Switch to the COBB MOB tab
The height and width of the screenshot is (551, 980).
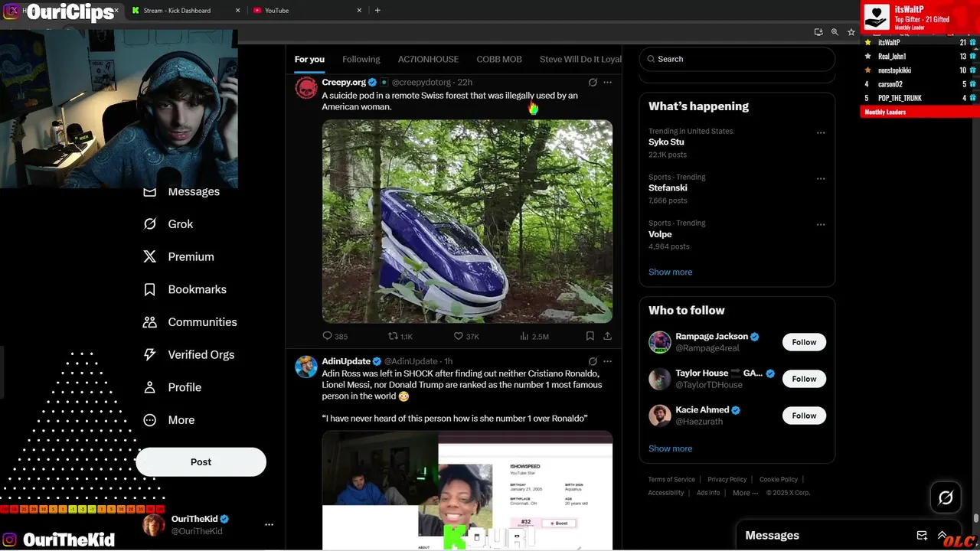(499, 59)
